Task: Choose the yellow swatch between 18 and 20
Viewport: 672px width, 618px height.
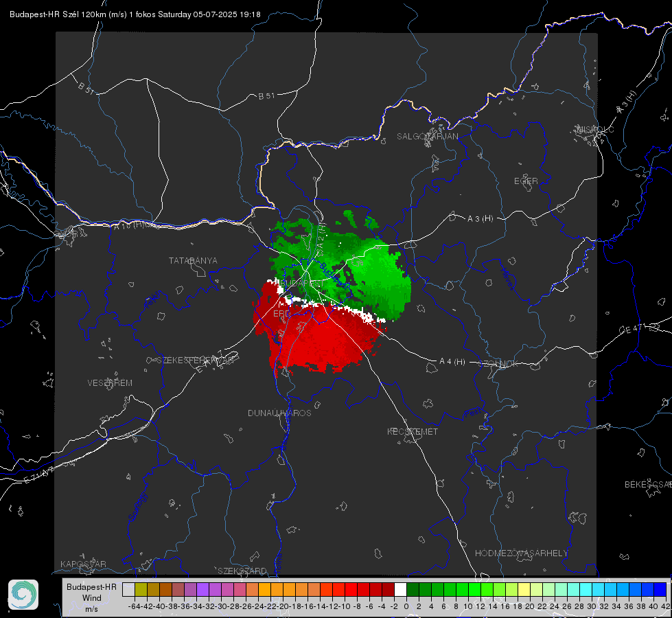Action: point(524,589)
